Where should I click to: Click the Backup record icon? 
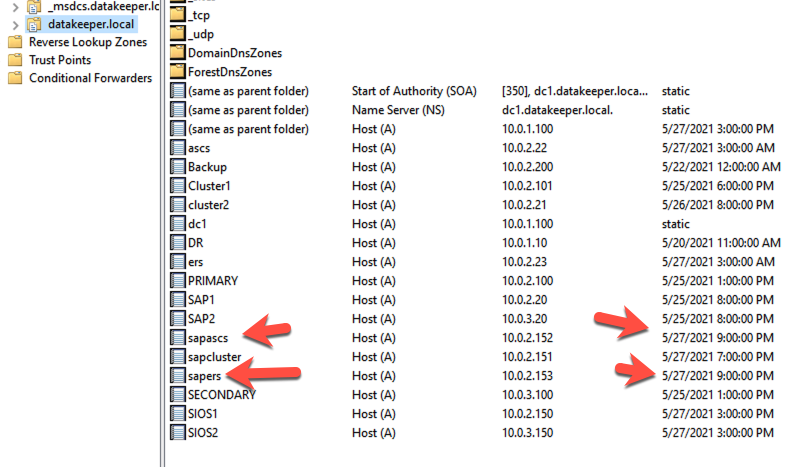point(178,167)
